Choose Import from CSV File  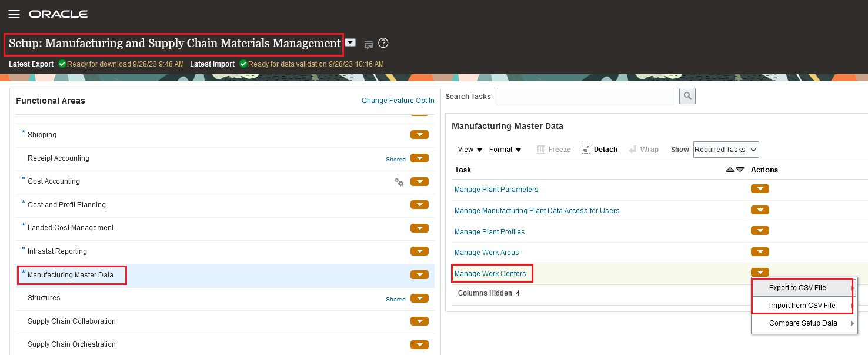802,305
